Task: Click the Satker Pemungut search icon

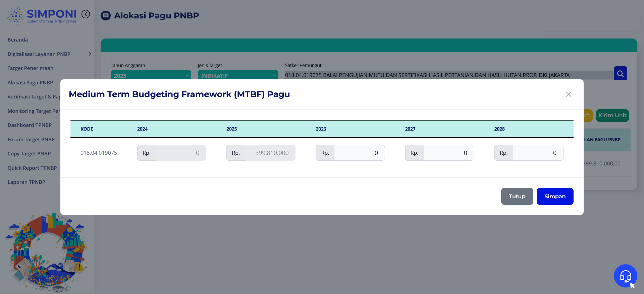Action: click(x=620, y=73)
